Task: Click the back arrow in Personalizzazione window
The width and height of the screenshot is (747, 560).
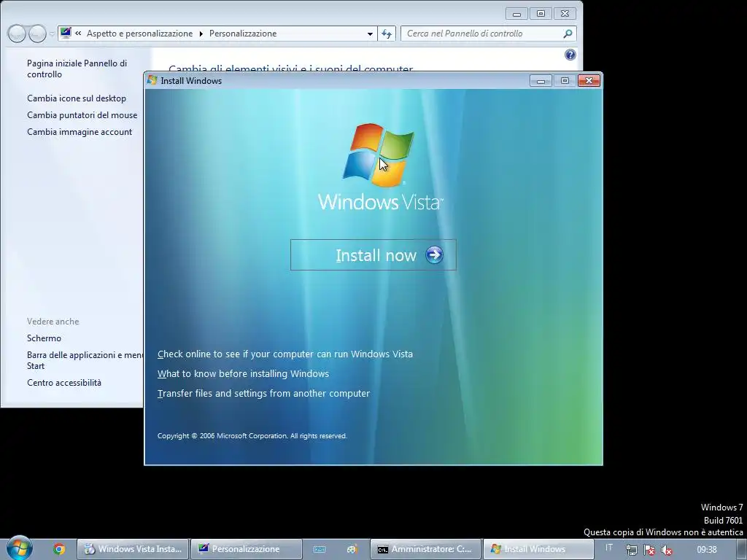Action: pyautogui.click(x=17, y=34)
